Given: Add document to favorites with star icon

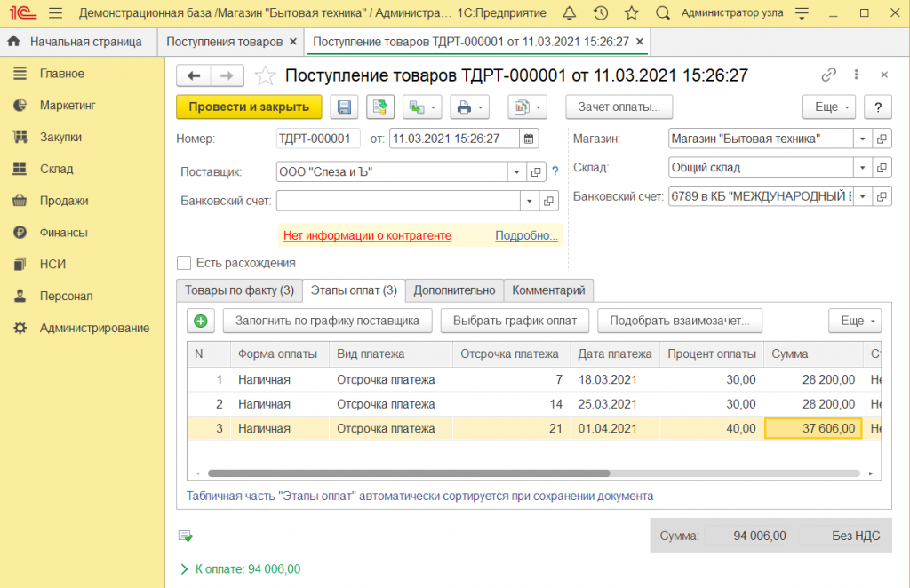Looking at the screenshot, I should pos(264,76).
